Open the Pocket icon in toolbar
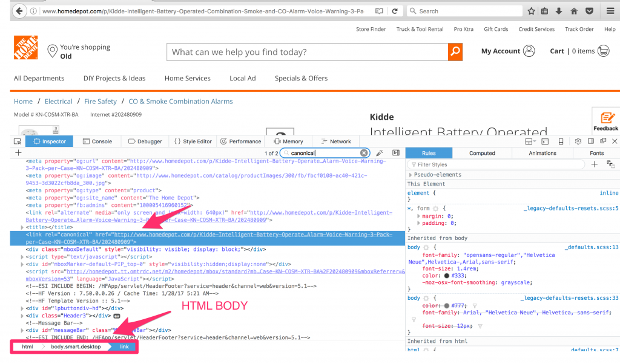 pos(589,11)
